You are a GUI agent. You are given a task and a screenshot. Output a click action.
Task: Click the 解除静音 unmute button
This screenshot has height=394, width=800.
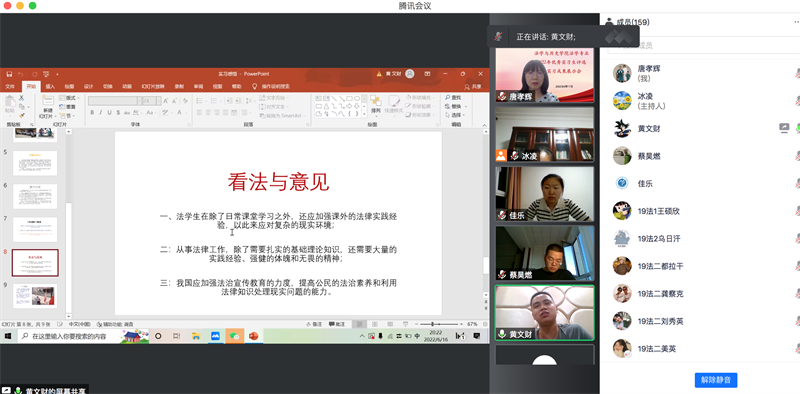click(x=715, y=380)
